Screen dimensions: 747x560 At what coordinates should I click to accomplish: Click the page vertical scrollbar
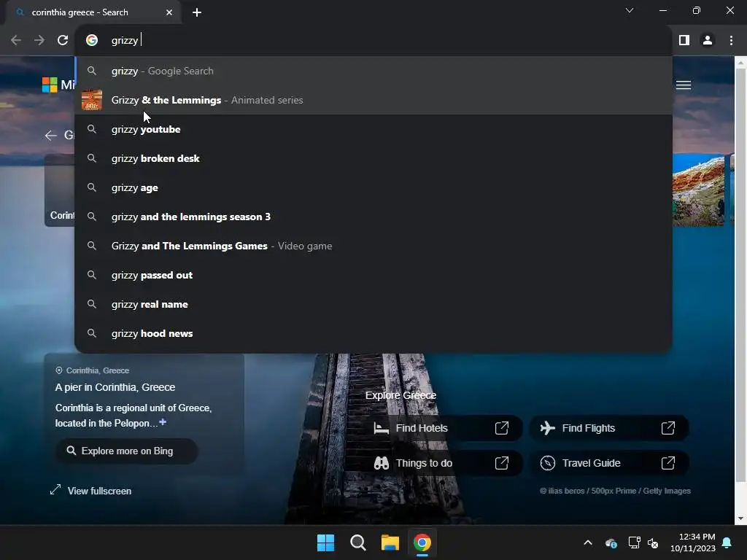click(x=740, y=274)
